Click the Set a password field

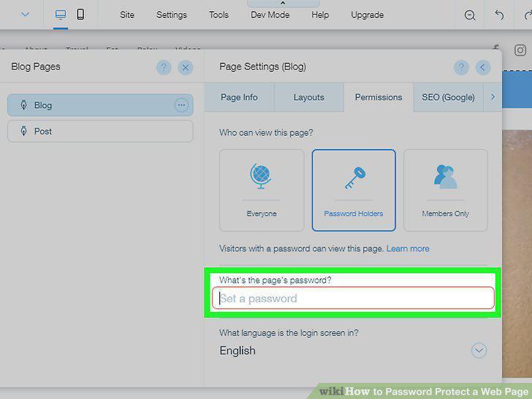pyautogui.click(x=353, y=298)
